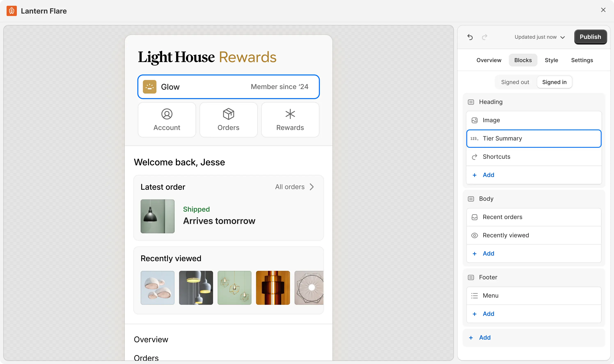
Task: Expand the All orders chevron
Action: (x=312, y=187)
